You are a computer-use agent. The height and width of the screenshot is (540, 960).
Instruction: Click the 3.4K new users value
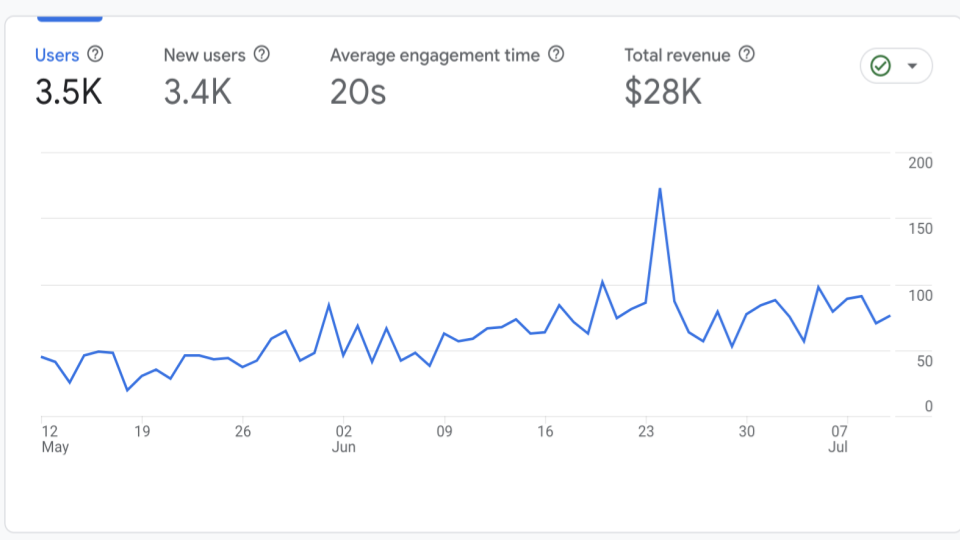pyautogui.click(x=197, y=93)
